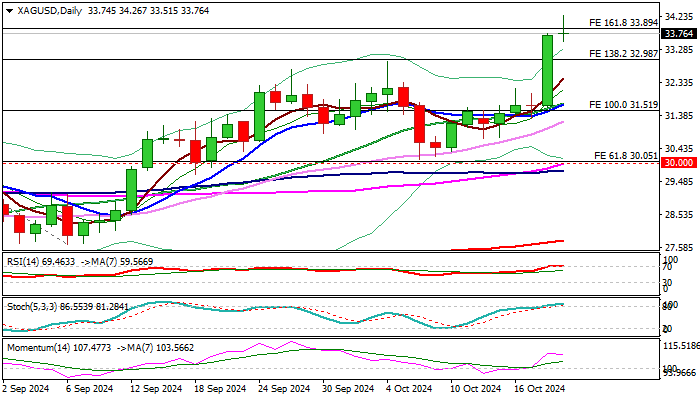Click the FE 161.8 Fibonacci level label
Viewport: 700px width, 400px height.
622,22
